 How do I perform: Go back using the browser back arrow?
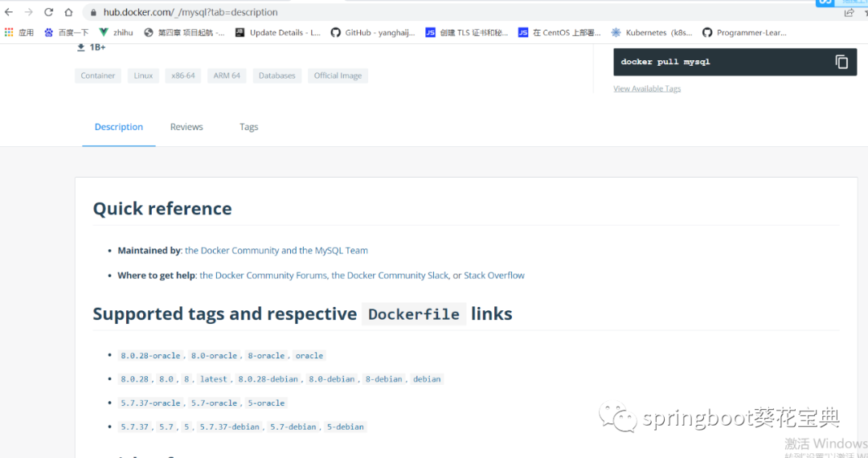[x=9, y=12]
